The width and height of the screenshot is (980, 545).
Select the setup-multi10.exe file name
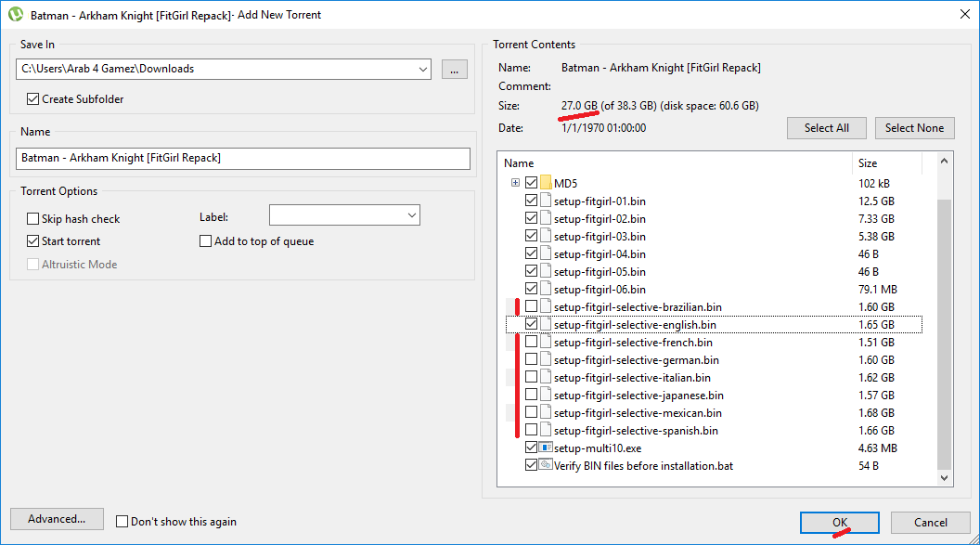pos(598,448)
